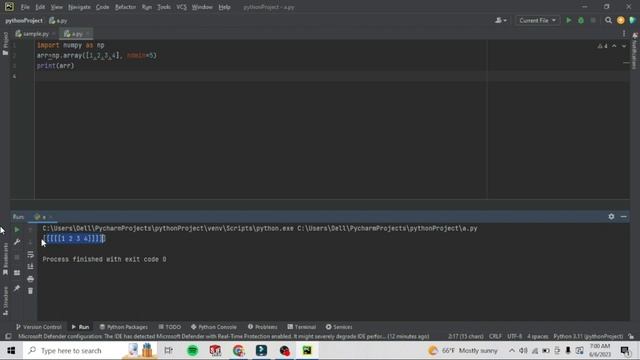Click print(arr) line in editor
Viewport: 640px width, 360px height.
tap(56, 66)
